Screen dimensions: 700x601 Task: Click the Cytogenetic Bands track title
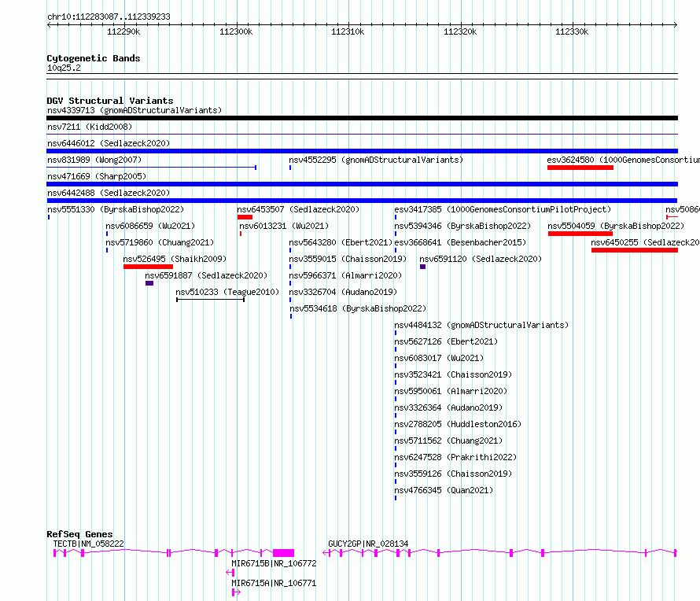click(94, 58)
